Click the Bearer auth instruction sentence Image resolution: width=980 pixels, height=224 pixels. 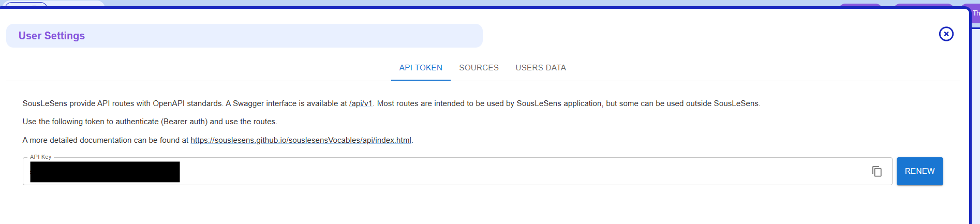pyautogui.click(x=150, y=122)
